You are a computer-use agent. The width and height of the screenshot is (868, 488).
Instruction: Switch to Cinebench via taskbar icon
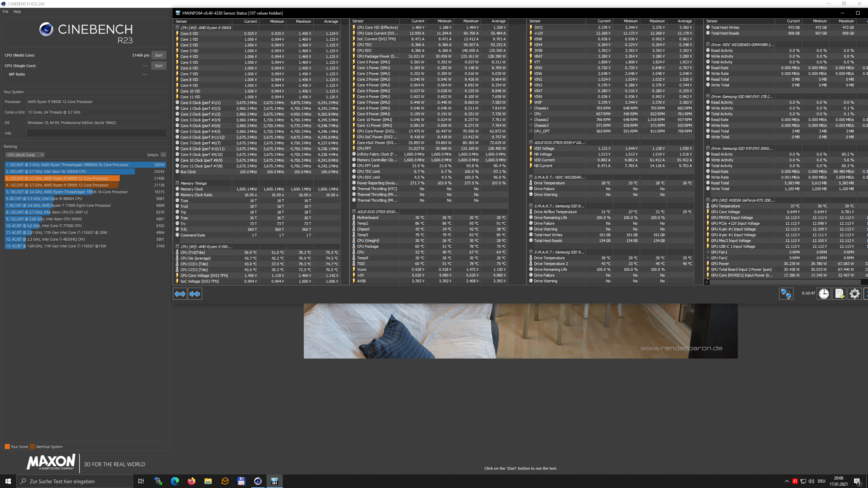click(258, 481)
